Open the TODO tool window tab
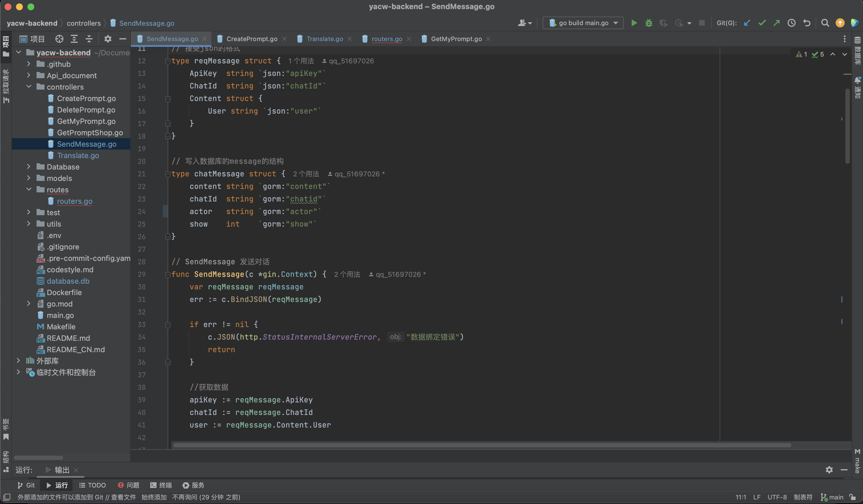The height and width of the screenshot is (504, 863). point(93,485)
